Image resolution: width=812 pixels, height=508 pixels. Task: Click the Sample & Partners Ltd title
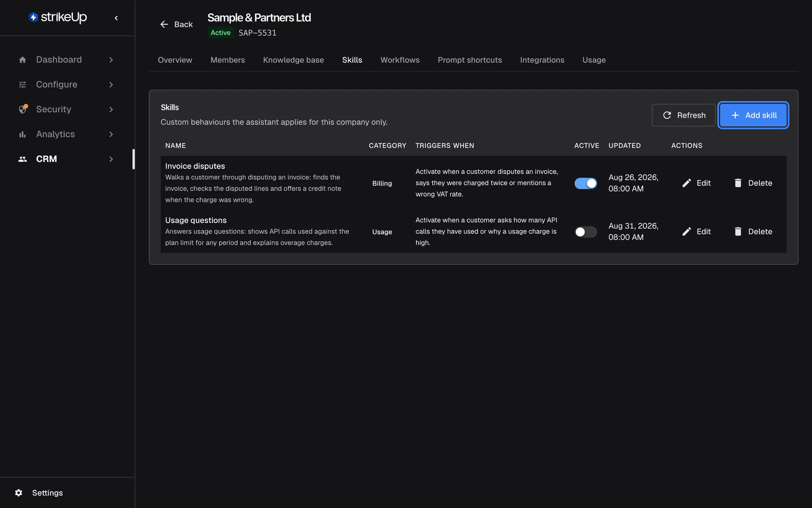(259, 18)
